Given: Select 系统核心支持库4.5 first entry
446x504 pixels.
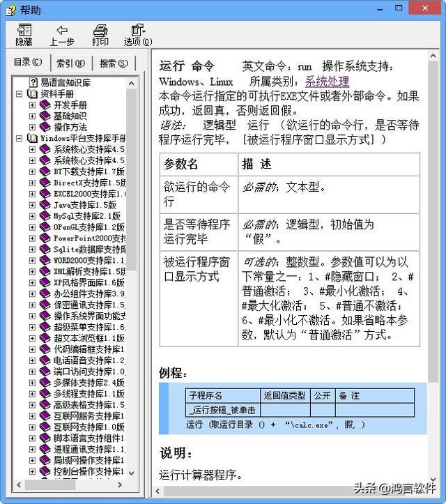Looking at the screenshot, I should pyautogui.click(x=89, y=149).
